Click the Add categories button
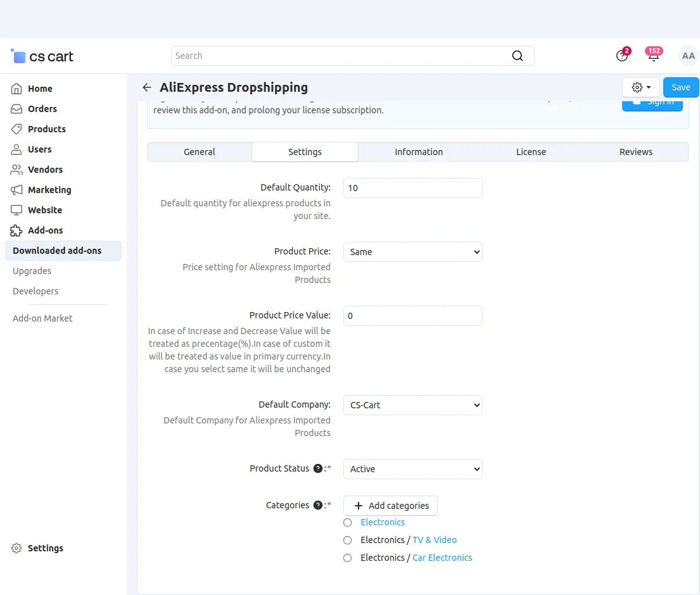The image size is (700, 595). 390,506
